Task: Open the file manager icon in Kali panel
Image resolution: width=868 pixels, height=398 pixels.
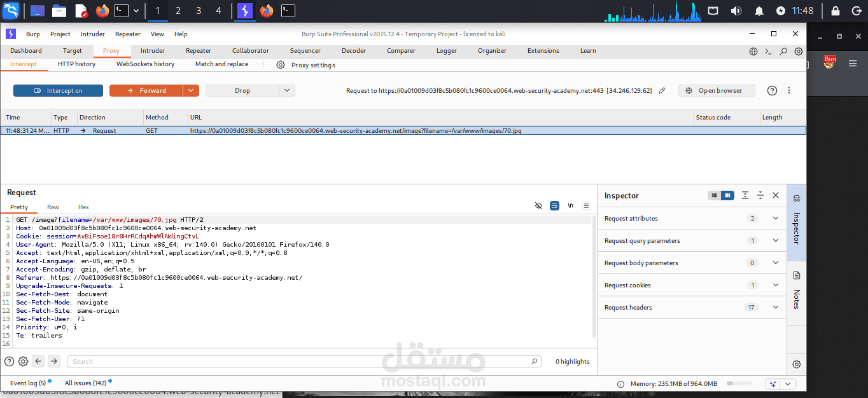Action: (59, 11)
